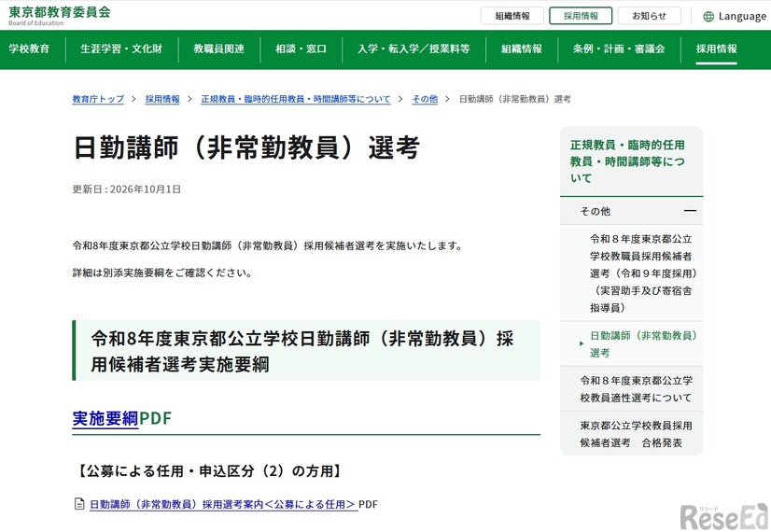Viewport: 771px width, 532px height.
Task: Click the 東京都教育委員会 site logo
Action: (60, 15)
